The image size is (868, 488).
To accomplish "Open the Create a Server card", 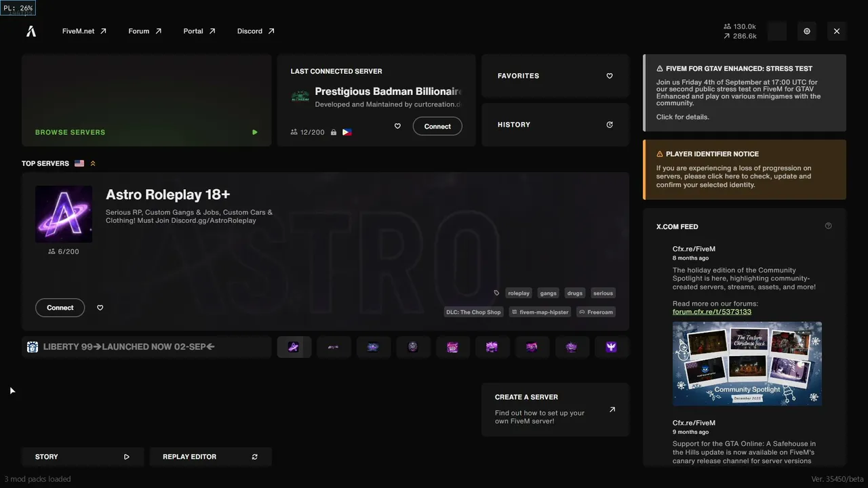I will [555, 410].
